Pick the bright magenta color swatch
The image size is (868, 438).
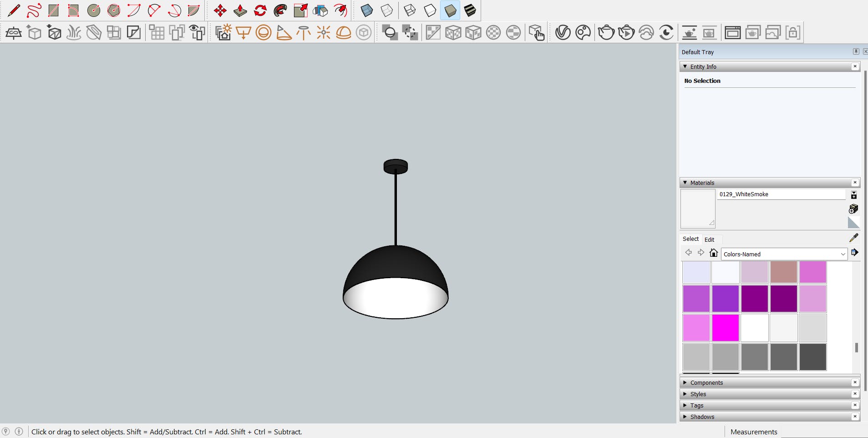(726, 328)
